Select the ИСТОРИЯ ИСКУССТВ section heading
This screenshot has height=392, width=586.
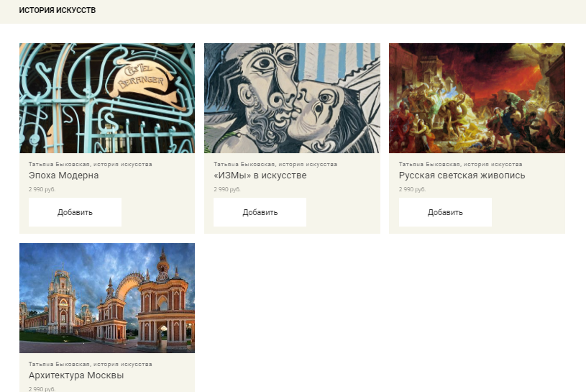point(58,11)
